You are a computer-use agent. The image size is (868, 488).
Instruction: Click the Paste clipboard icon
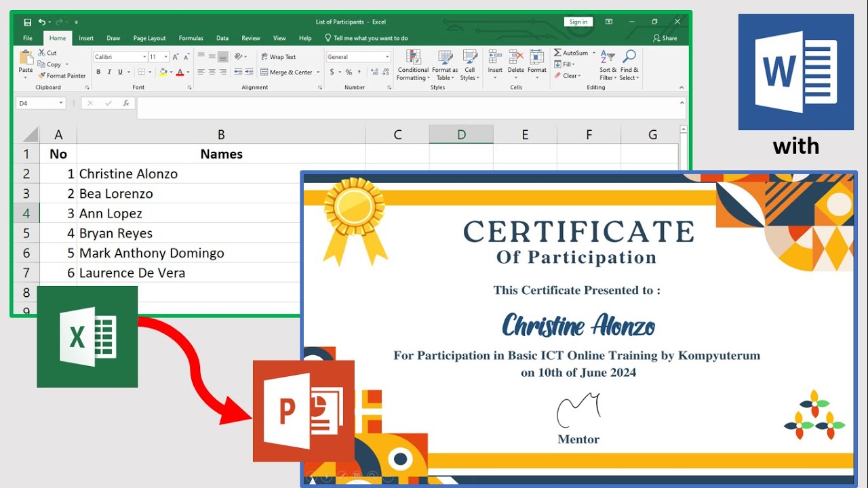[x=26, y=58]
